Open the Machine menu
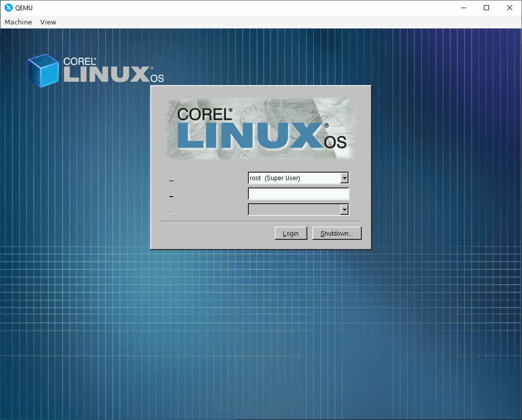 (18, 22)
